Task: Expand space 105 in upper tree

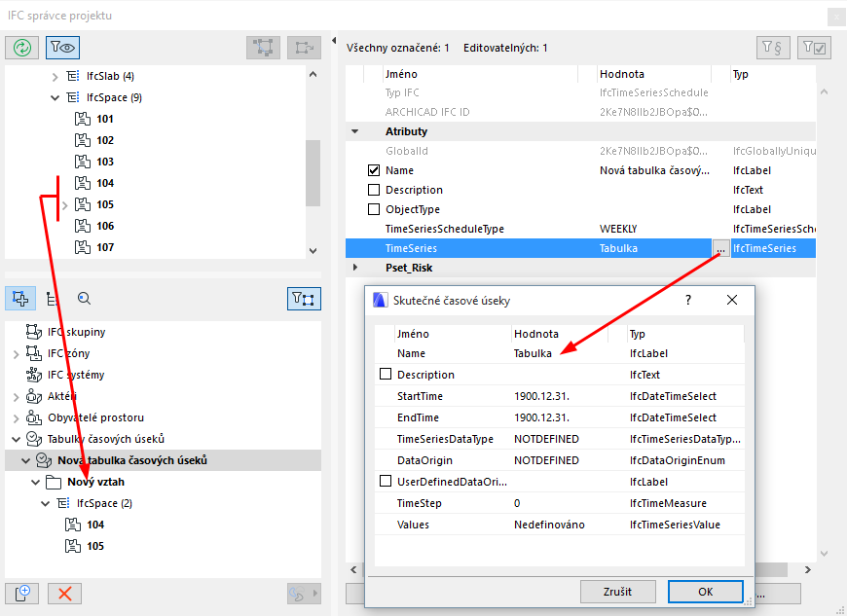Action: click(x=65, y=205)
